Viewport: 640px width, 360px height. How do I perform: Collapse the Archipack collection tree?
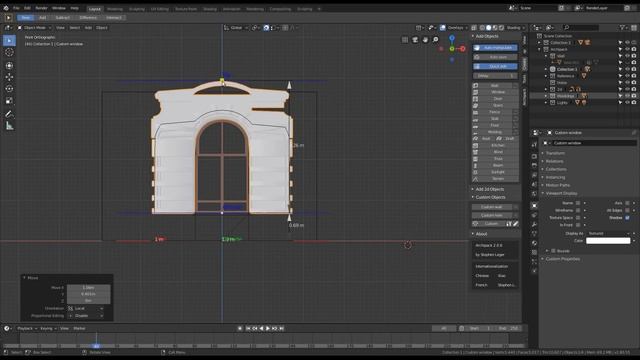(540, 49)
